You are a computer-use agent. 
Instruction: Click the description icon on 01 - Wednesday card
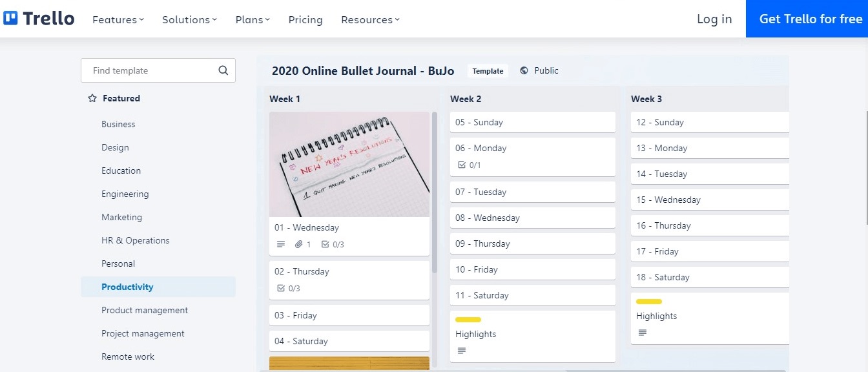tap(280, 244)
